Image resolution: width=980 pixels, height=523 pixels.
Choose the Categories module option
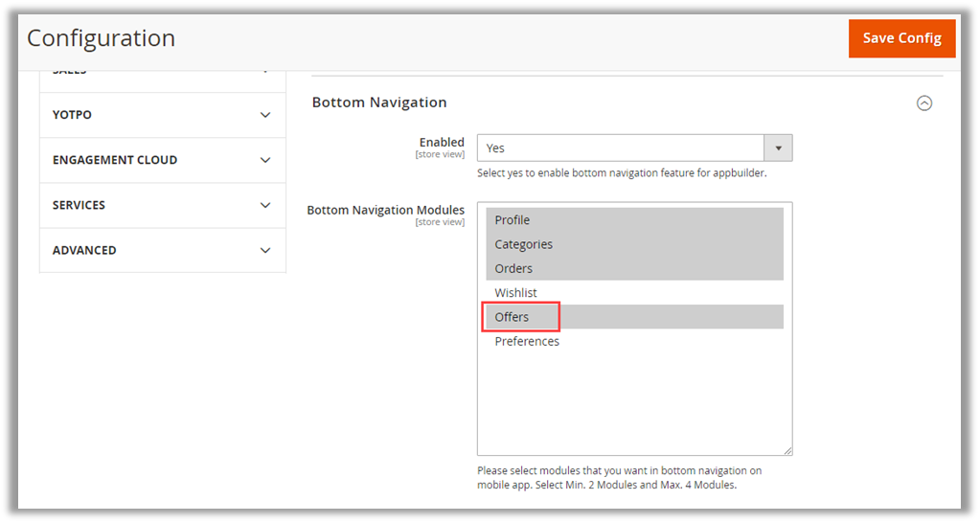pyautogui.click(x=523, y=244)
